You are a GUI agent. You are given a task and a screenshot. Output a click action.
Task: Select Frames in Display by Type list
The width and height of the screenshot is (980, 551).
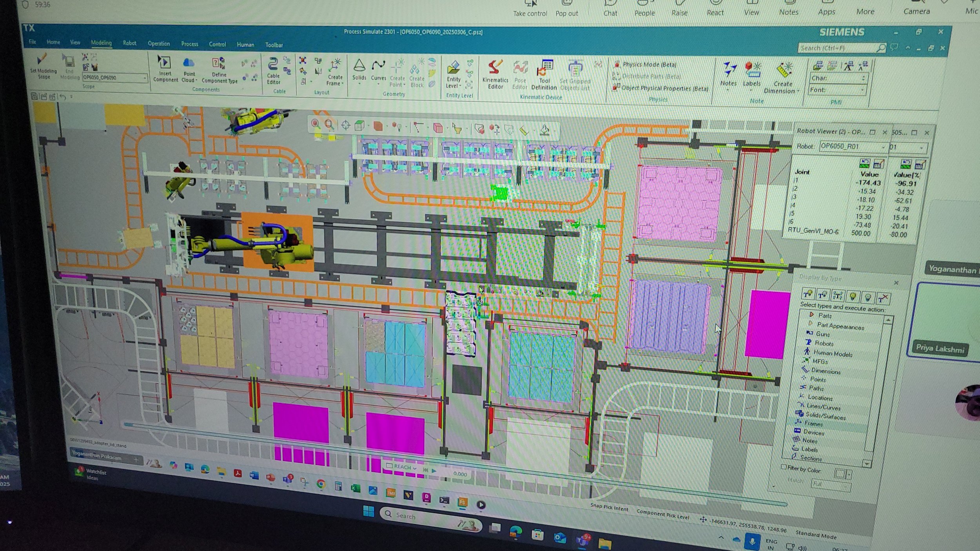click(813, 424)
